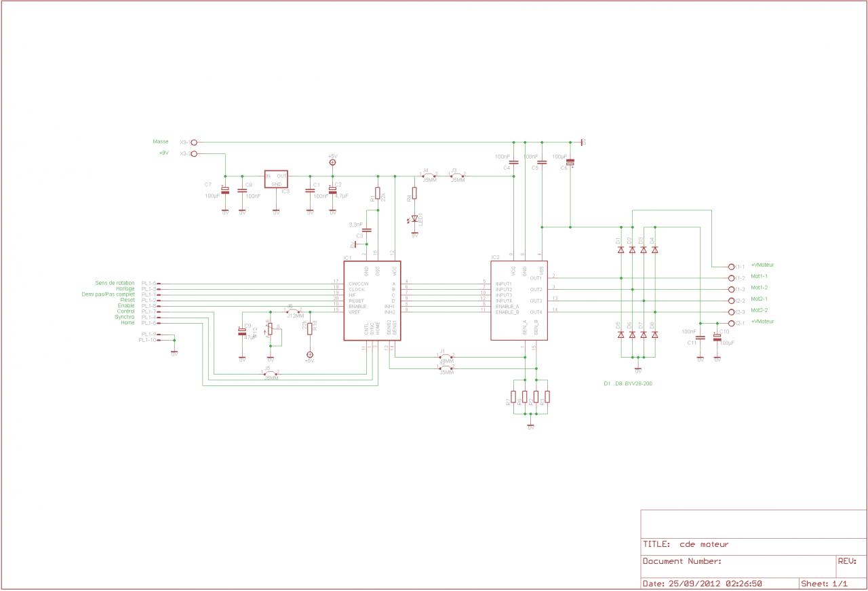Image resolution: width=868 pixels, height=591 pixels.
Task: Select capacitor C4 above IC2
Action: pyautogui.click(x=513, y=161)
